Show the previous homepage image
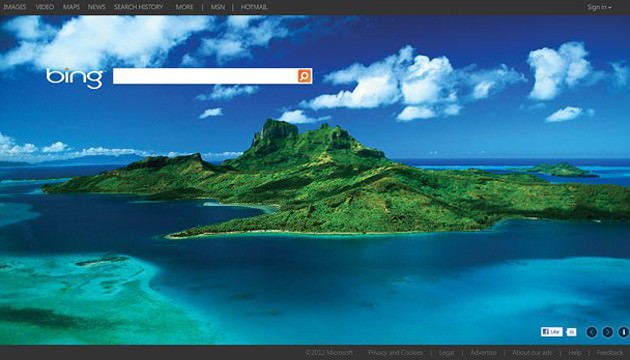This screenshot has height=360, width=630. [591, 332]
